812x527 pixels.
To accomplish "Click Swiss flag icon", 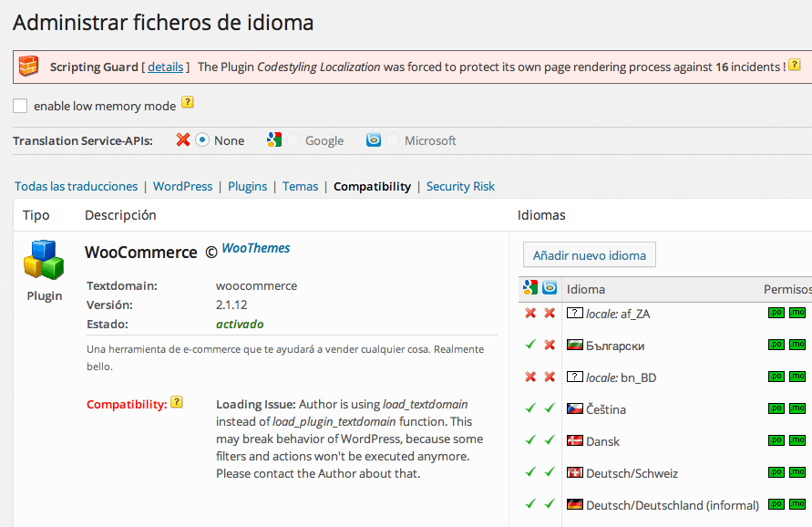I will 575,472.
